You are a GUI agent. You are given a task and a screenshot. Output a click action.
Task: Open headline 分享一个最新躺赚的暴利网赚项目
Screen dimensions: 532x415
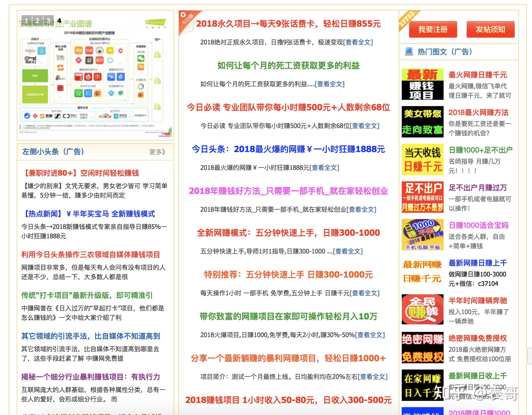pyautogui.click(x=288, y=358)
